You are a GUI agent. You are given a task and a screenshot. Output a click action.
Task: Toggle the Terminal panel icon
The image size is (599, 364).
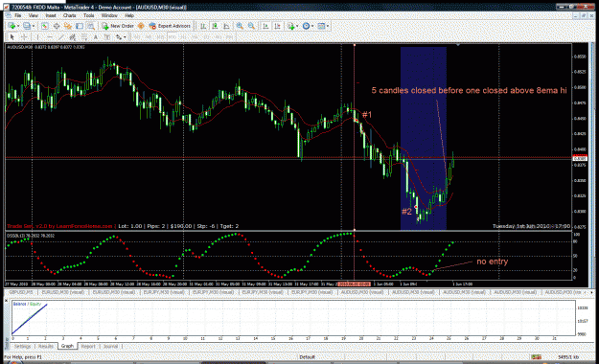80,26
